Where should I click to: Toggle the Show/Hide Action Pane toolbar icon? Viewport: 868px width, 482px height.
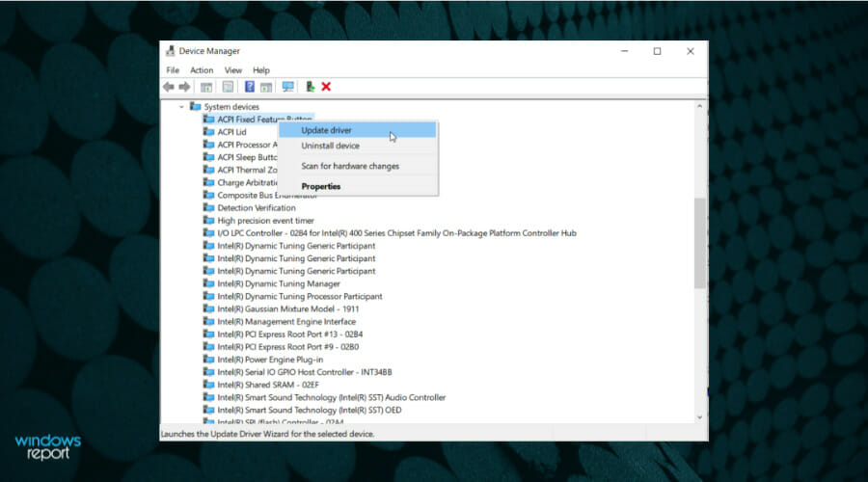tap(266, 87)
